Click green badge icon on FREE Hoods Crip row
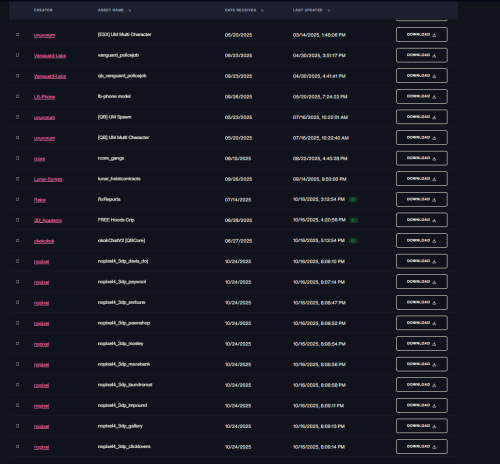The image size is (500, 464). tap(354, 220)
